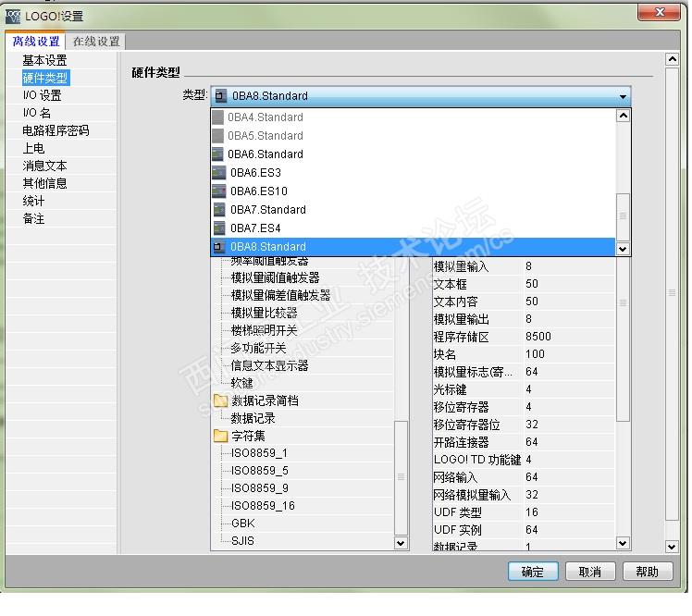Select GBK character set
This screenshot has width=692, height=616.
243,524
